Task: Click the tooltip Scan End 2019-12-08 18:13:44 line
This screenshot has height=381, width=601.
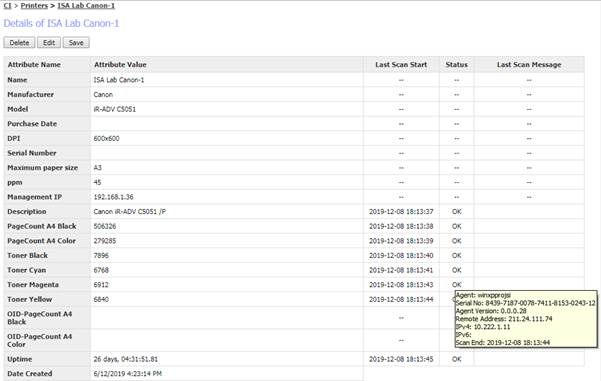Action: 503,343
